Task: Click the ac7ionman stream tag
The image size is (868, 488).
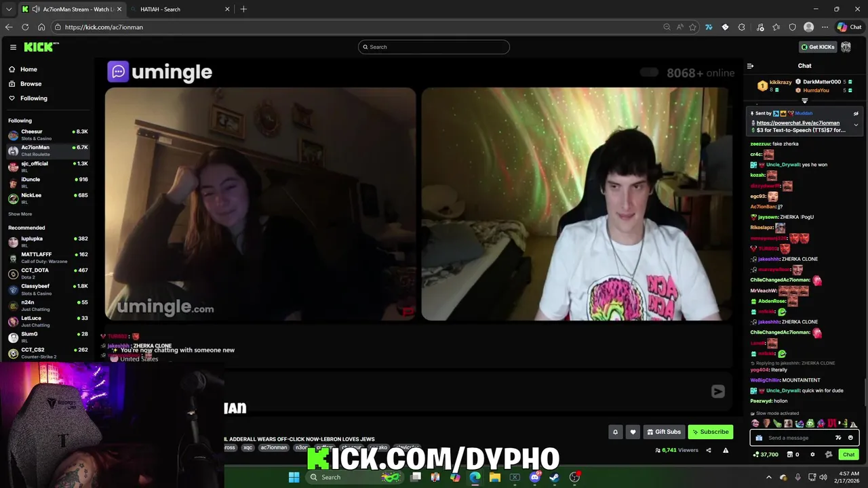Action: point(274,447)
